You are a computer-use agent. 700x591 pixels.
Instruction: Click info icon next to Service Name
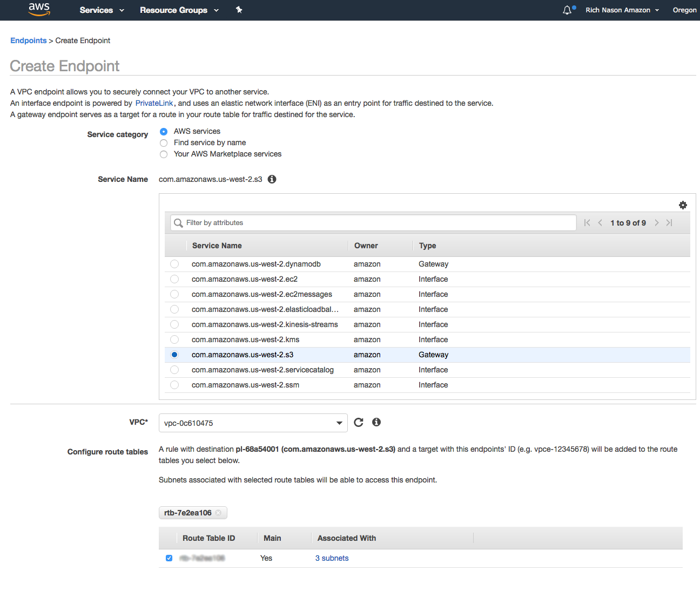pyautogui.click(x=272, y=179)
